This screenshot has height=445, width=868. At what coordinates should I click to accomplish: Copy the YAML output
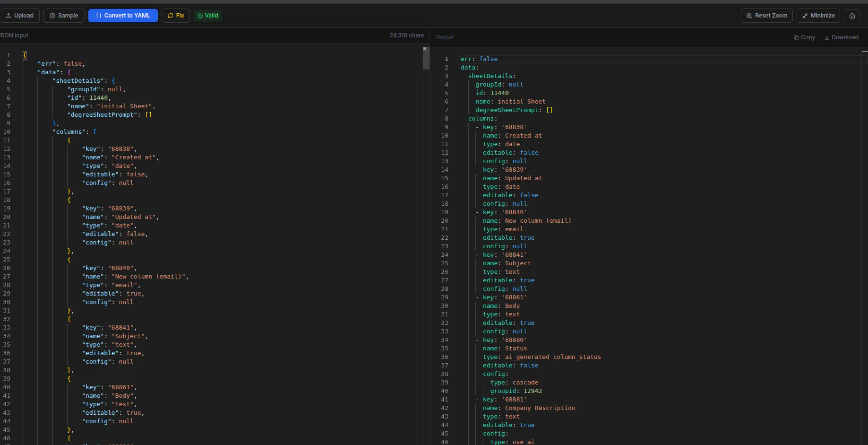point(804,37)
